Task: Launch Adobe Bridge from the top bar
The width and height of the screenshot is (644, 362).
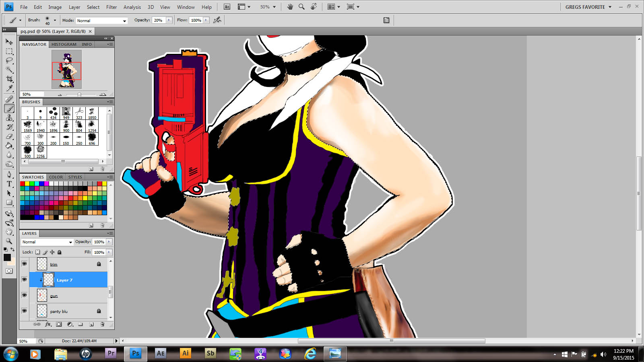Action: (227, 7)
